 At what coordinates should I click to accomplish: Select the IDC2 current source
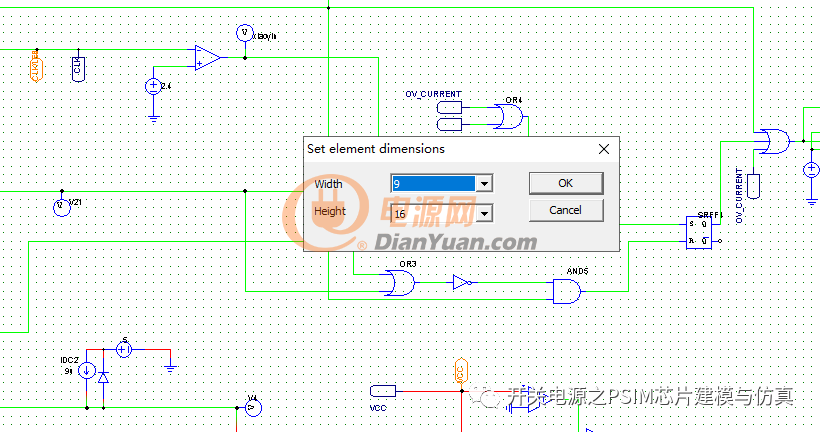pyautogui.click(x=87, y=371)
